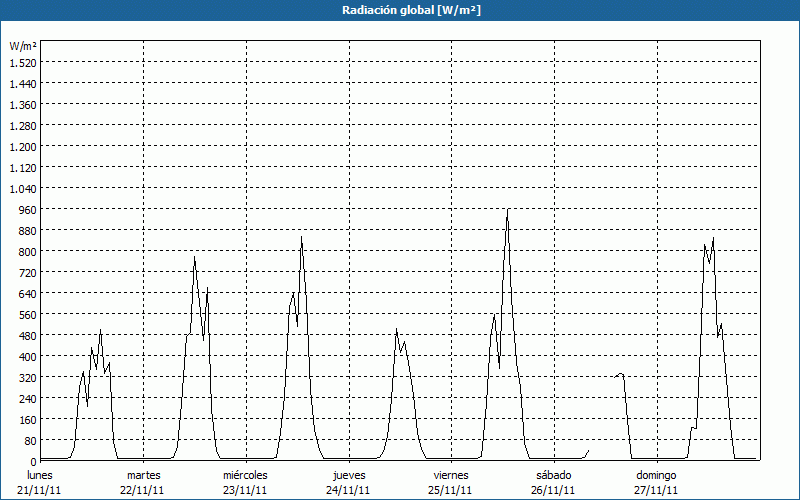Select the 27/11/11 date label
Viewport: 800px width, 500px height.
656,490
